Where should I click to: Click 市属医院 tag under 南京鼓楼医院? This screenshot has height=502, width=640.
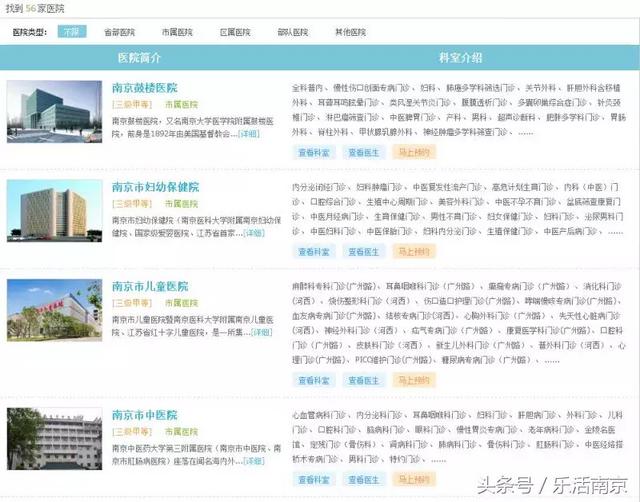(x=181, y=104)
